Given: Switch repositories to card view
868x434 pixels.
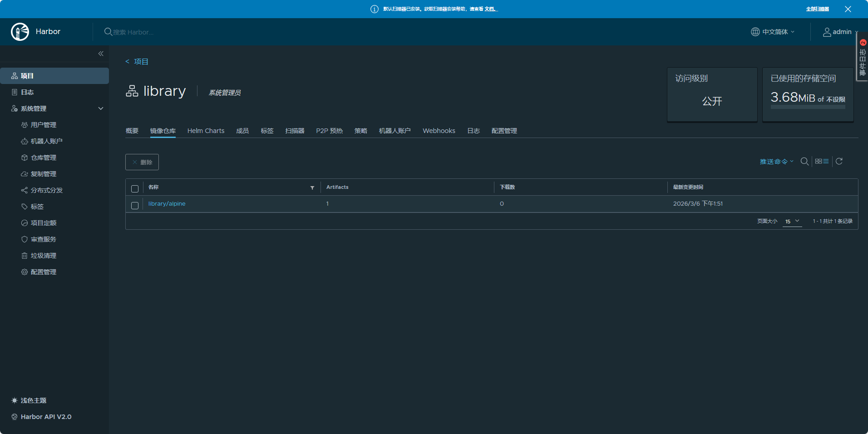Looking at the screenshot, I should [819, 161].
